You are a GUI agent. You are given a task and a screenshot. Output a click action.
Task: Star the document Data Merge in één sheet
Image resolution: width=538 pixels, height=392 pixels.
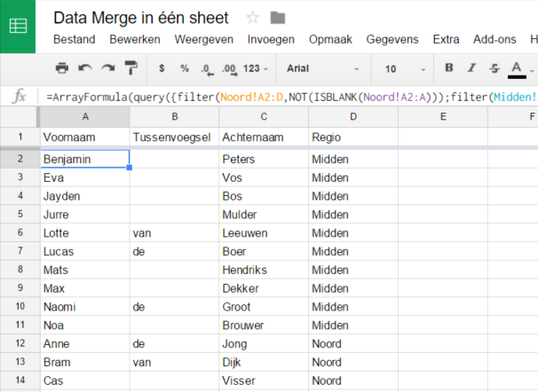pyautogui.click(x=253, y=18)
